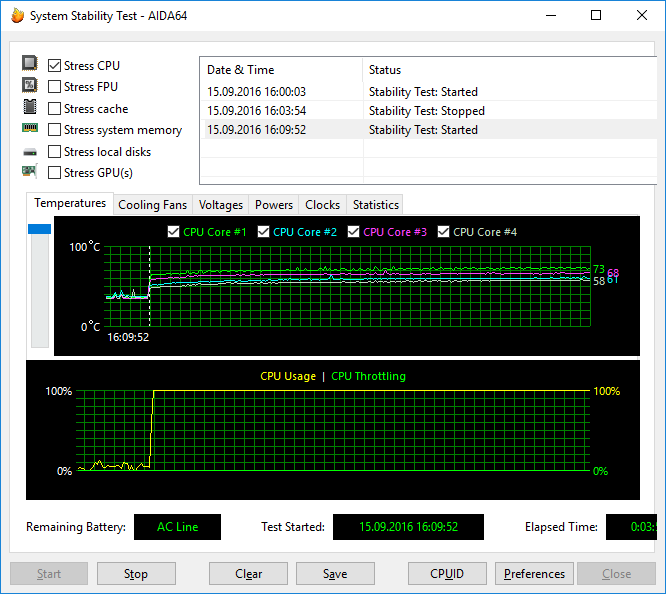Click the CPU chip icon beside Stress CPU
Viewport: 666px width, 594px height.
[29, 63]
